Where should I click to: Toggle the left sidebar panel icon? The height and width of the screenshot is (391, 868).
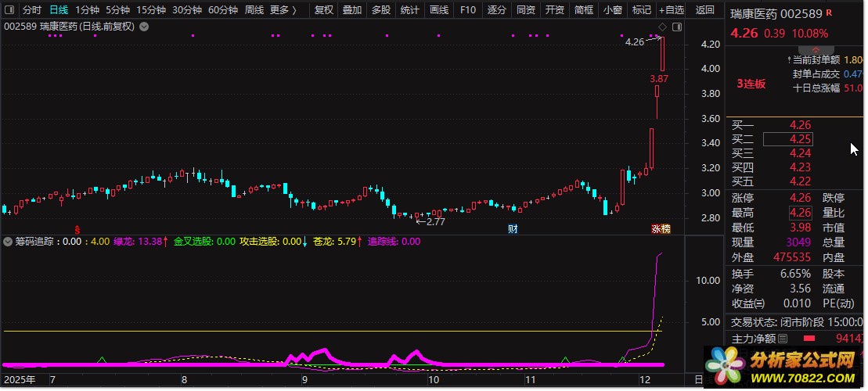[9, 10]
